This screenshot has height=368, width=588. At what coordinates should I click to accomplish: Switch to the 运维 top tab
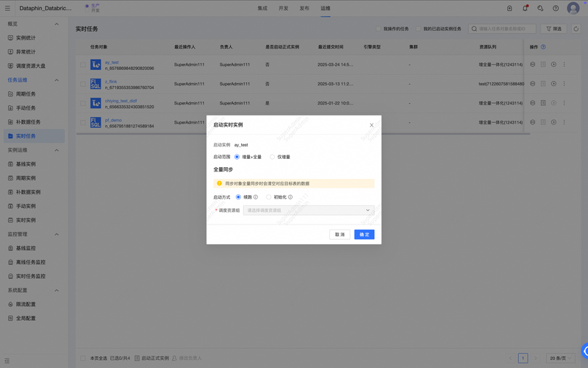[326, 8]
